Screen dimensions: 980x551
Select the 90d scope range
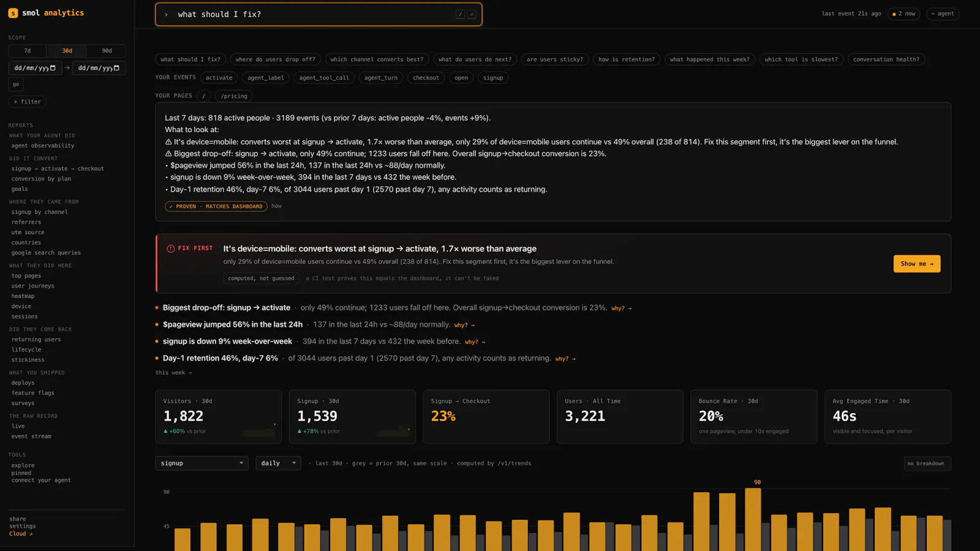[107, 51]
